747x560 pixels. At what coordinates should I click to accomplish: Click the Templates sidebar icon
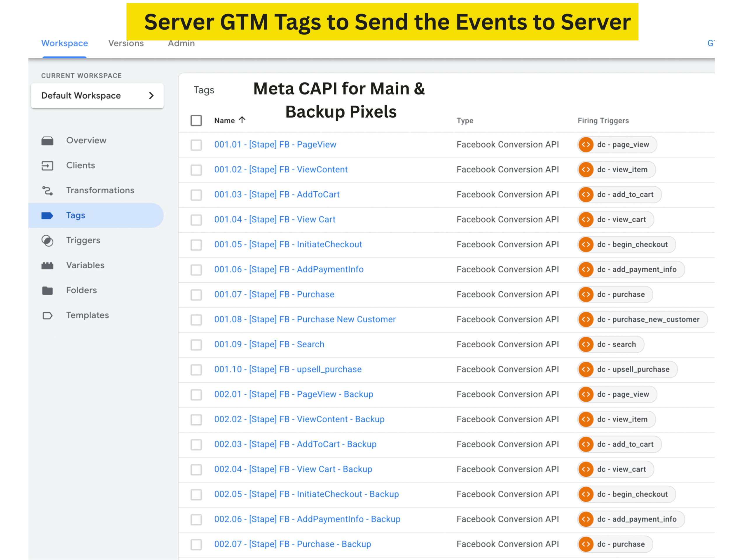pos(47,315)
